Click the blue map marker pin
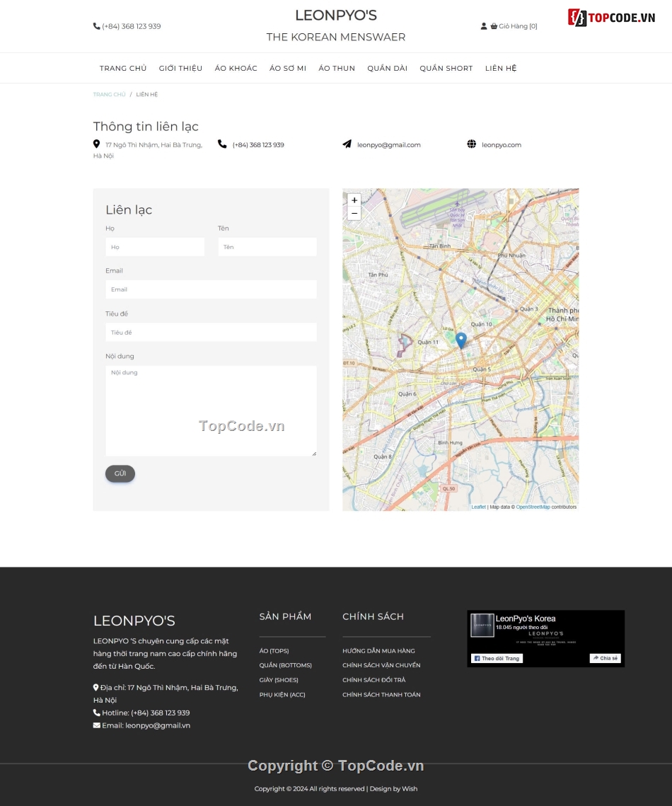 [x=461, y=340]
